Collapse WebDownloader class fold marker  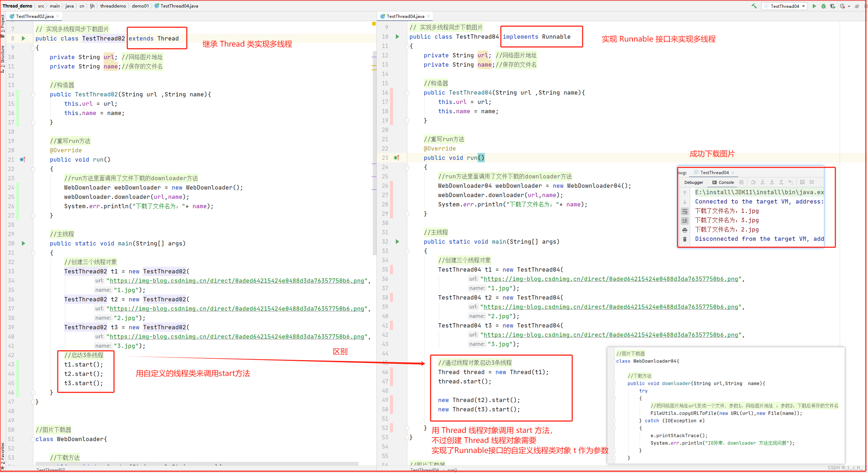click(x=33, y=439)
